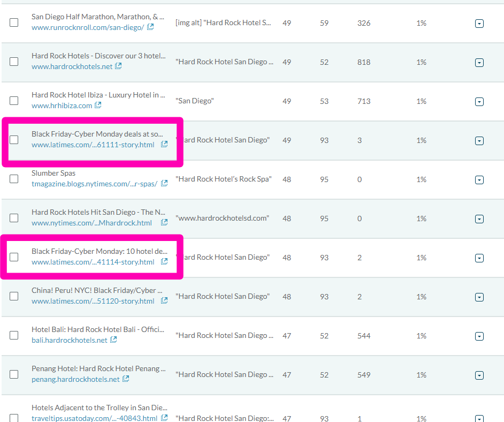Viewport: 504px width, 422px height.
Task: Click value 713 in hrhibiza row
Action: pyautogui.click(x=363, y=101)
